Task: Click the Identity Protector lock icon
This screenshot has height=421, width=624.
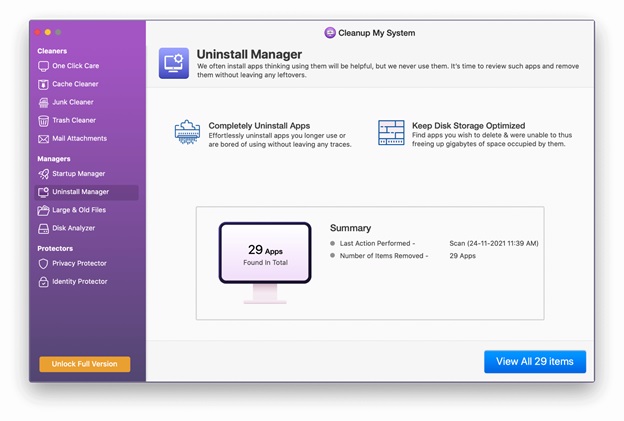Action: point(43,282)
